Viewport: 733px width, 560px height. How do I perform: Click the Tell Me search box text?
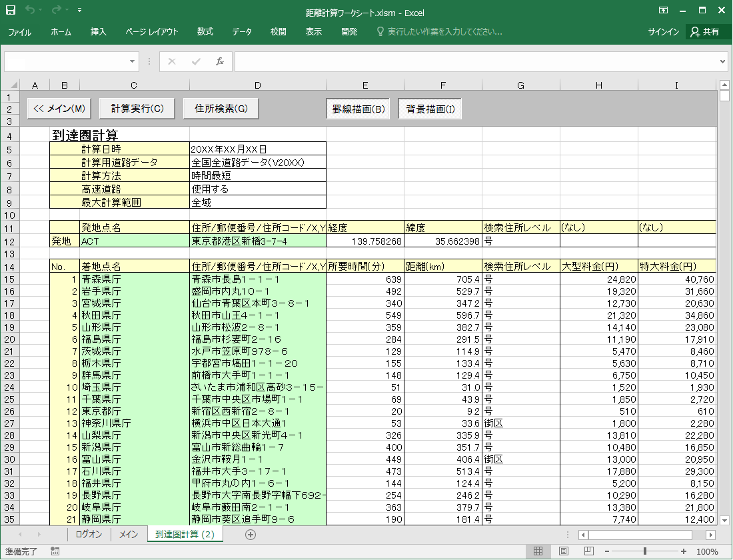[x=445, y=32]
